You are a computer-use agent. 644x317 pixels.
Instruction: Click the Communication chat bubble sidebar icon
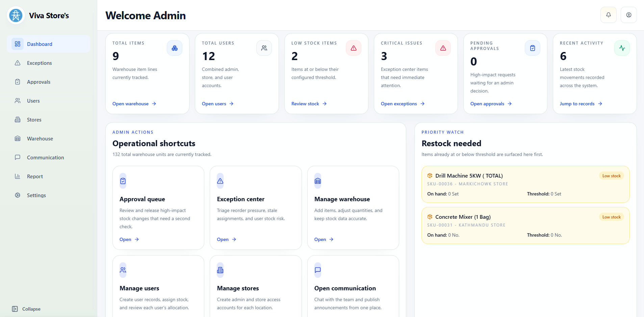tap(18, 157)
